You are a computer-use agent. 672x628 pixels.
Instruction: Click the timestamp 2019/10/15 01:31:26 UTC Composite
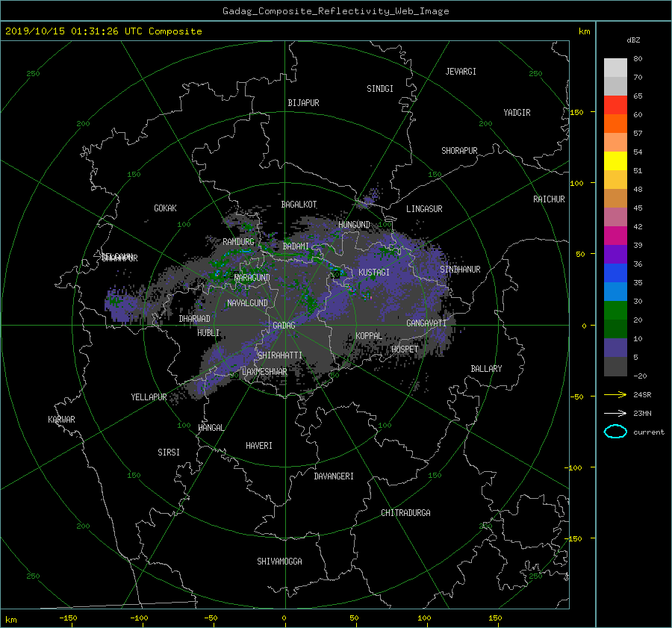click(x=103, y=31)
